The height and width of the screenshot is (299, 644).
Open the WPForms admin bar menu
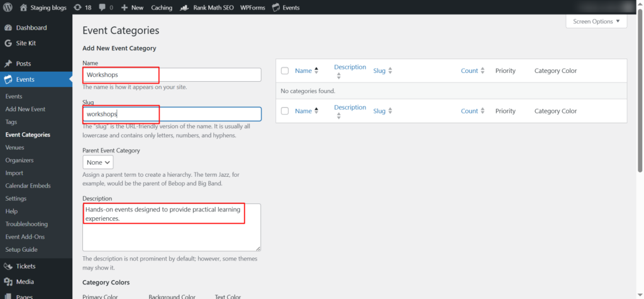coord(253,8)
